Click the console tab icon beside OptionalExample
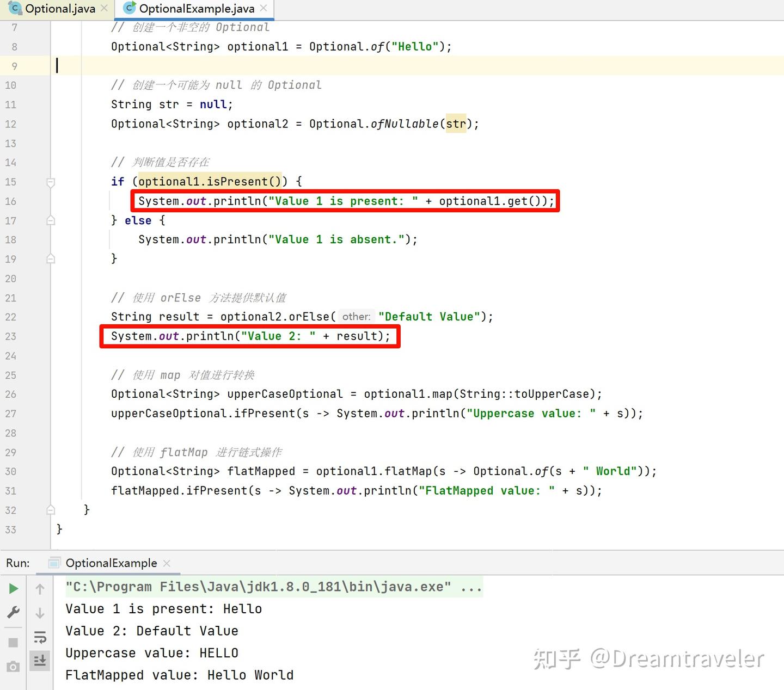 tap(54, 563)
